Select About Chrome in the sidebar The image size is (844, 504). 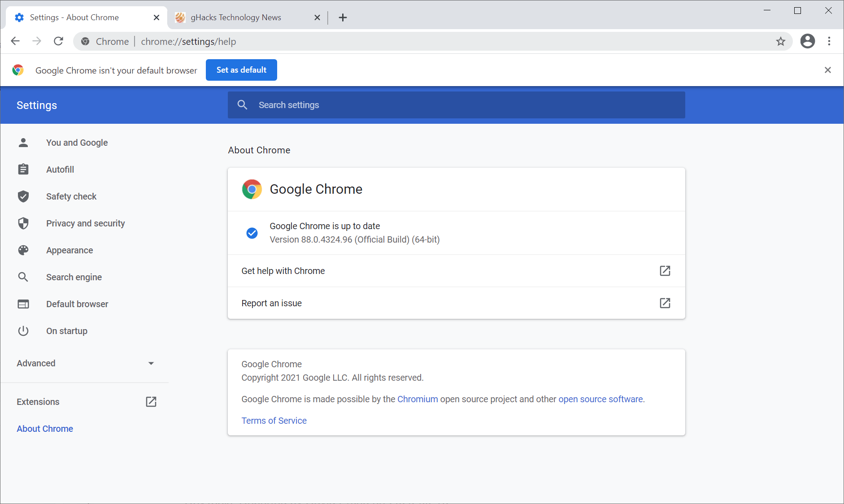tap(45, 429)
